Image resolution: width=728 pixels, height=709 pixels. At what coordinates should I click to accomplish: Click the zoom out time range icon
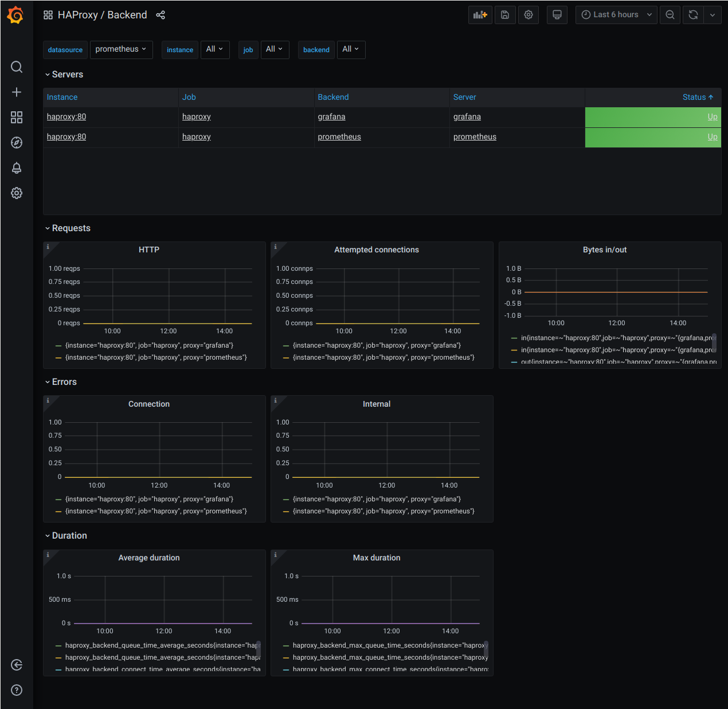point(670,15)
